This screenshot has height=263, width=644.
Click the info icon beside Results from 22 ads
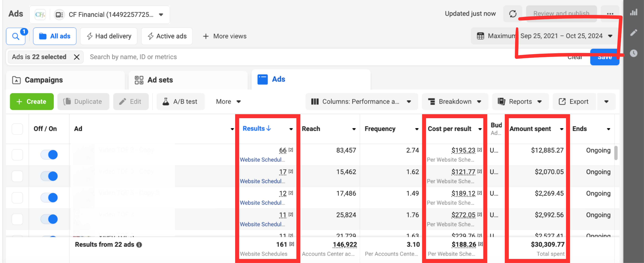coord(139,245)
